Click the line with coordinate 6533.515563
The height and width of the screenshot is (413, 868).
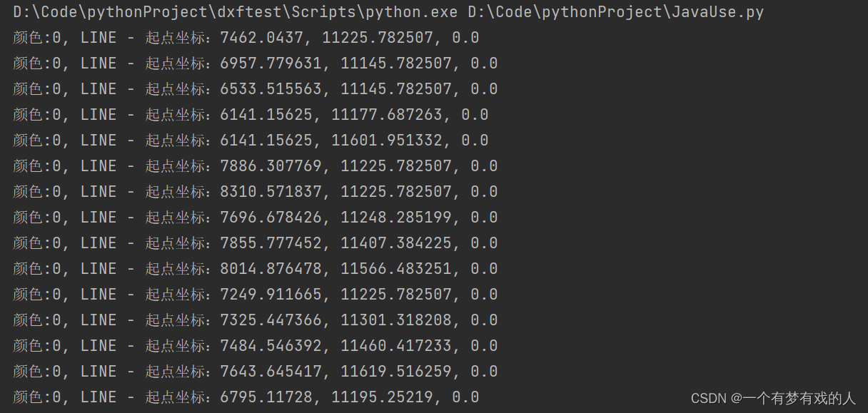(271, 89)
